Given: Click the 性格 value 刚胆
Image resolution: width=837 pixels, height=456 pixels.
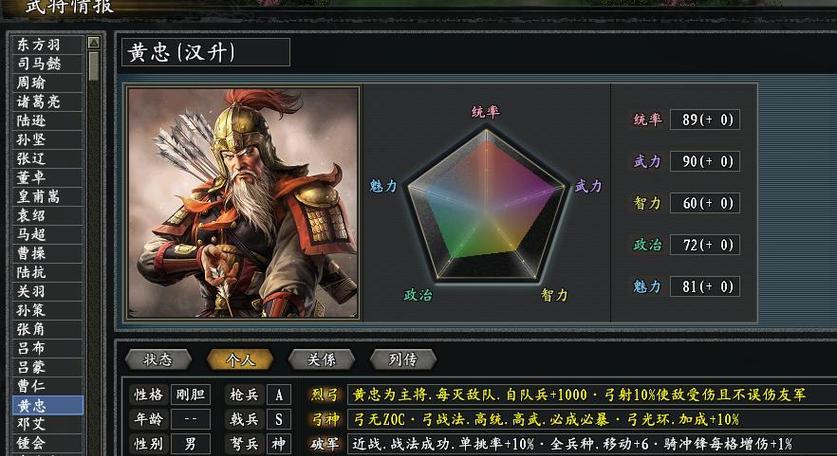Looking at the screenshot, I should tap(191, 395).
